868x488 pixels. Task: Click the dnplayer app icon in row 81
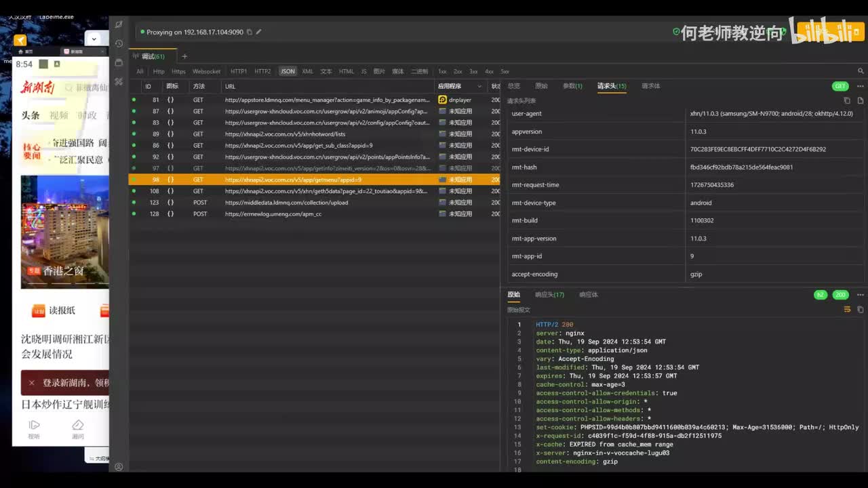click(443, 100)
